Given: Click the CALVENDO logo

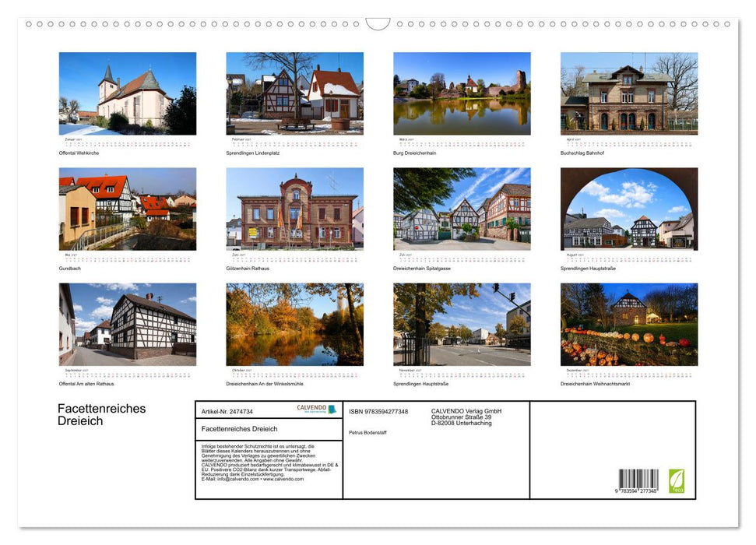Looking at the screenshot, I should coord(316,409).
